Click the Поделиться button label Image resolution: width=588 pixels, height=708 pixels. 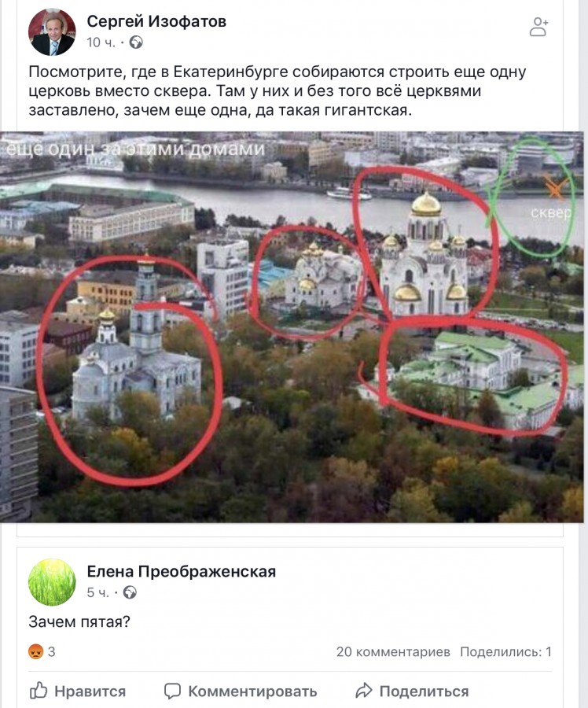tap(424, 691)
